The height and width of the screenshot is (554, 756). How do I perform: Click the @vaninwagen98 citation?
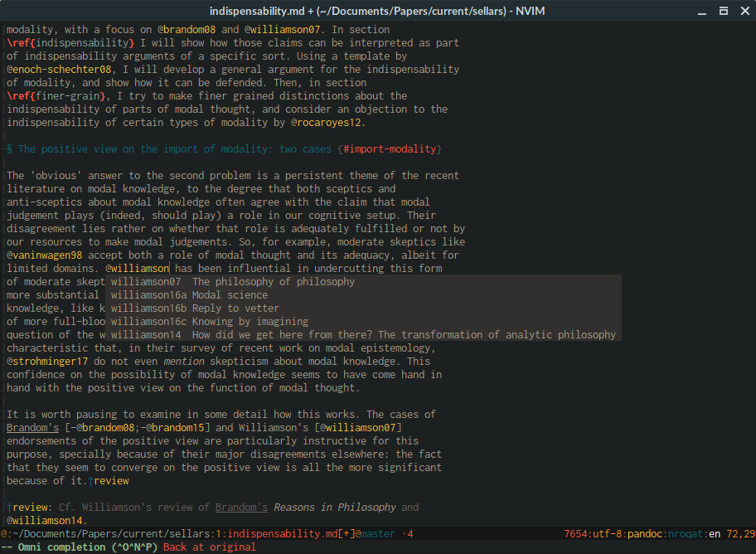[x=44, y=255]
